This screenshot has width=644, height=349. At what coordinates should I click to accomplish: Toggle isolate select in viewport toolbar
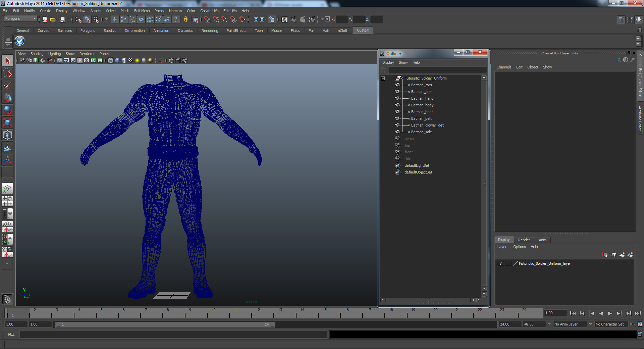click(161, 60)
